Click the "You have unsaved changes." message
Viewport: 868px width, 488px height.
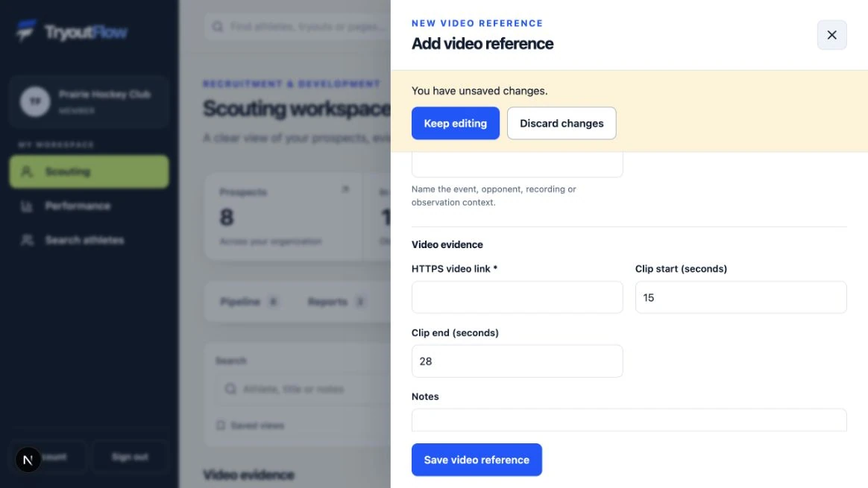[479, 91]
